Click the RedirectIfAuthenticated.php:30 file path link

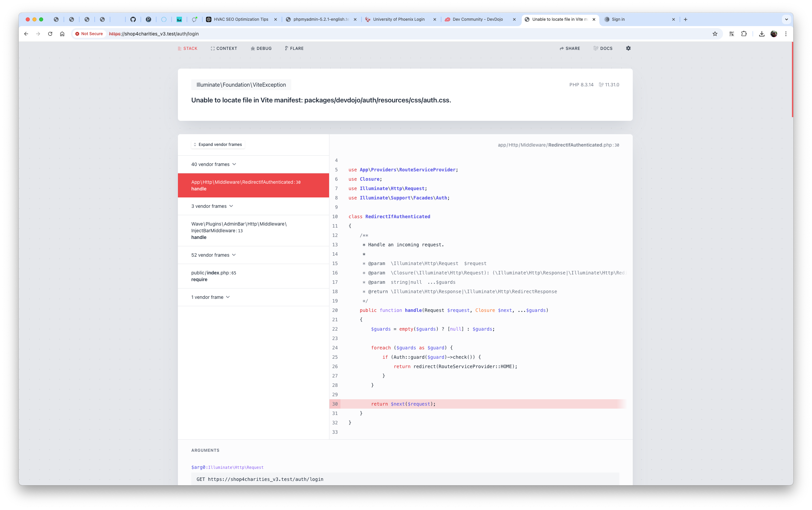[x=558, y=145]
